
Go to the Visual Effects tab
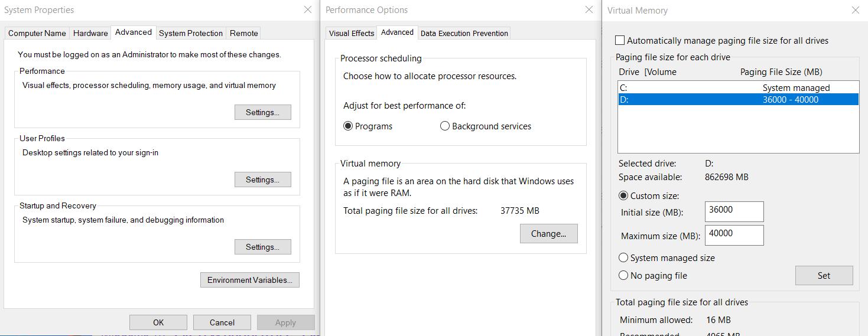click(x=352, y=34)
